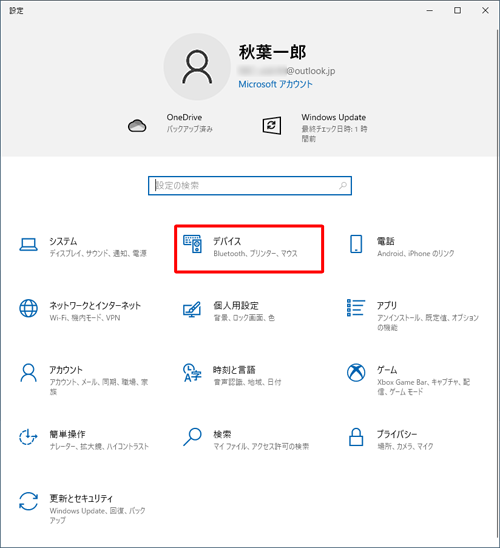Image resolution: width=500 pixels, height=548 pixels.
Task: Click the Wi-Fi、機内モード、VPN description
Action: click(85, 318)
